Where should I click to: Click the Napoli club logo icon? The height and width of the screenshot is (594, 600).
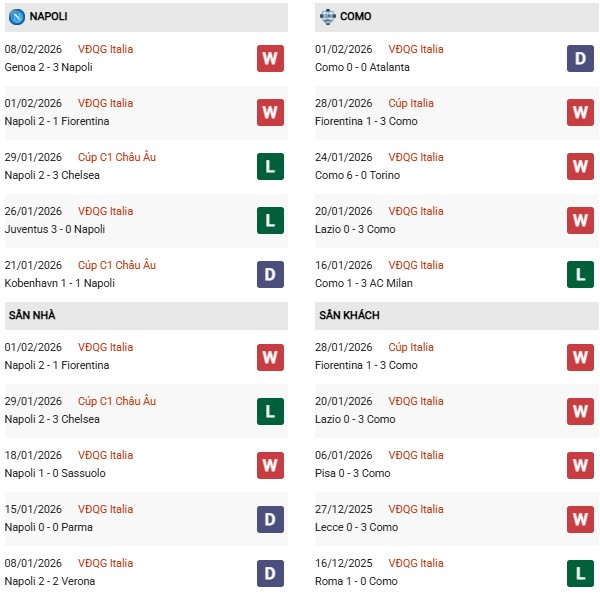pyautogui.click(x=17, y=16)
